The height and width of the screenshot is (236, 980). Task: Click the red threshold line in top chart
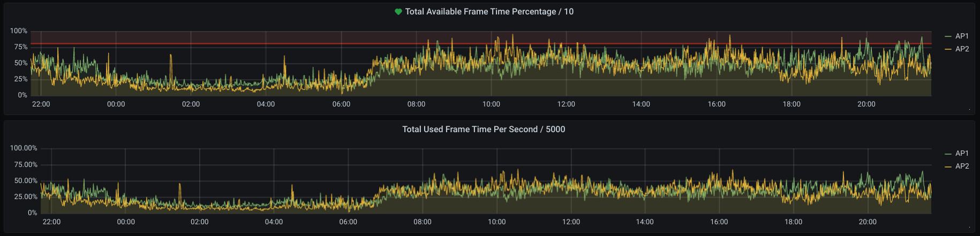tap(214, 43)
